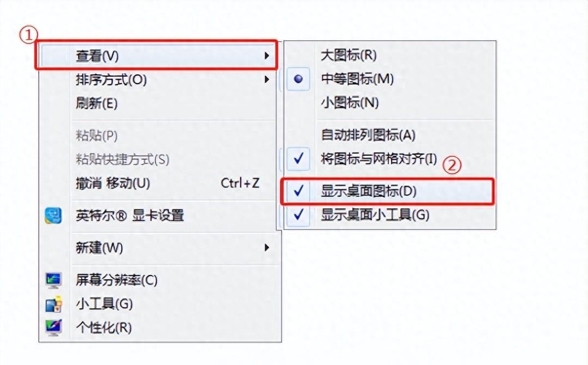This screenshot has width=588, height=365.
Task: Click the gadgets icon beside 小工具(G)
Action: [x=53, y=304]
